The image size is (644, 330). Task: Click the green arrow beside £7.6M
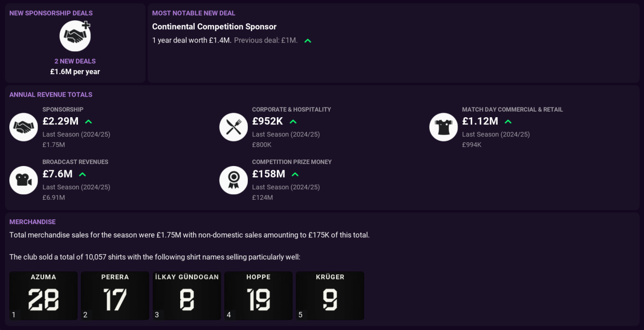82,174
